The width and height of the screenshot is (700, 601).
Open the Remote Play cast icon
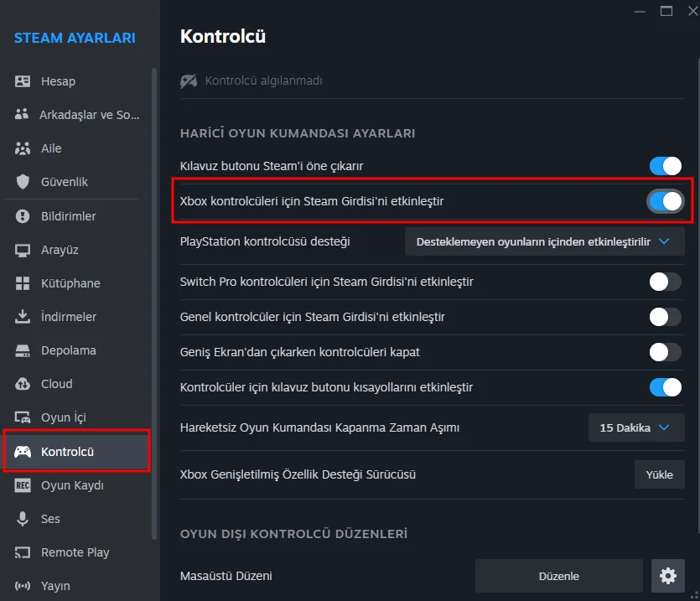(x=23, y=552)
